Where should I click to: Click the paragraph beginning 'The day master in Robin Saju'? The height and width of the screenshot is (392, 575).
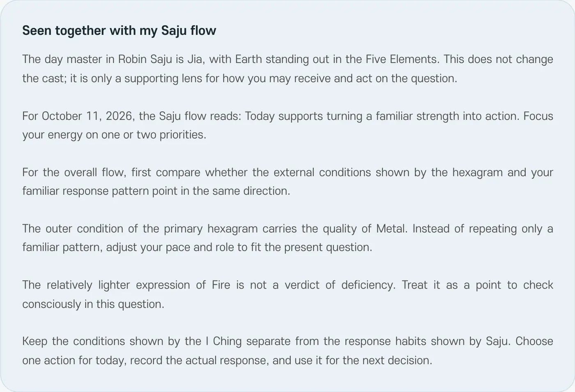click(x=287, y=69)
